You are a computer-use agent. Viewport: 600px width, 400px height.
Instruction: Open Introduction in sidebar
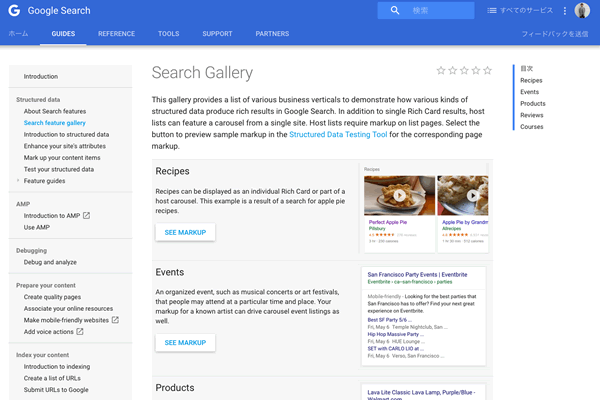tap(41, 77)
